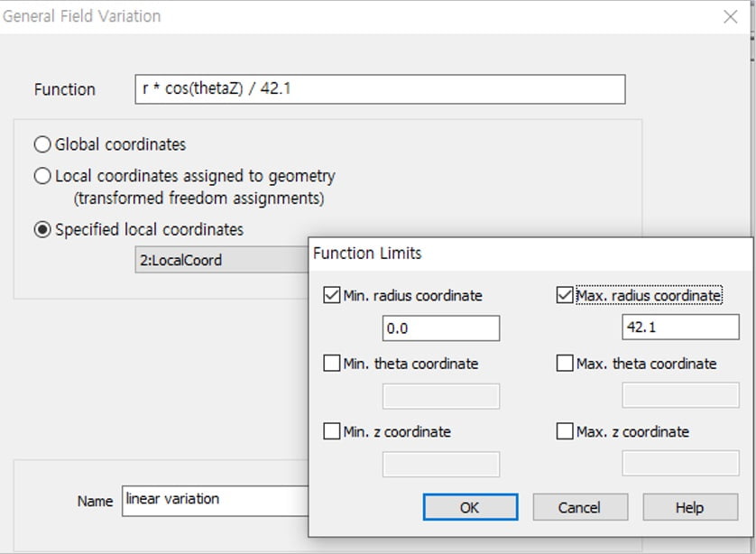Cancel the Function Limits dialog
The height and width of the screenshot is (554, 756).
pos(579,507)
